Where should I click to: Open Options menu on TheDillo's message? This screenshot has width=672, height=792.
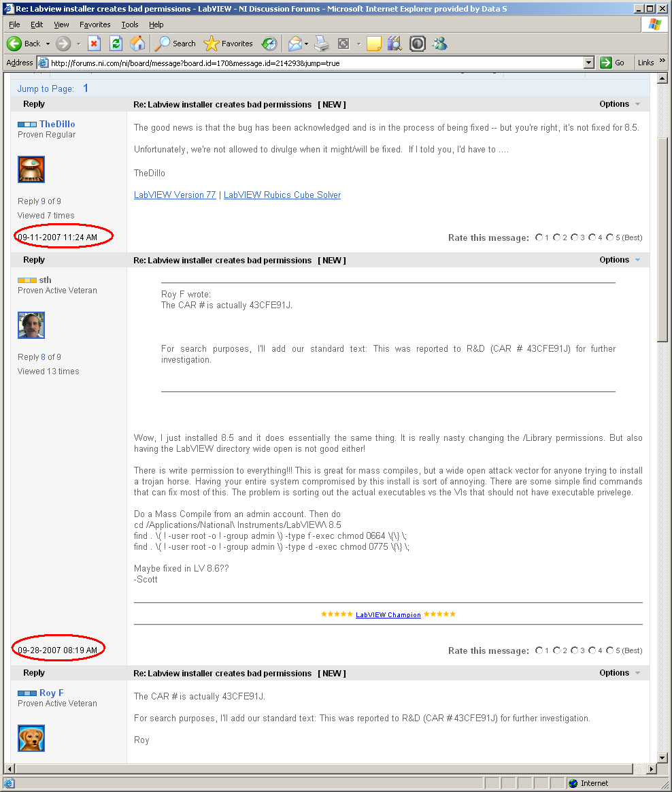tap(620, 104)
